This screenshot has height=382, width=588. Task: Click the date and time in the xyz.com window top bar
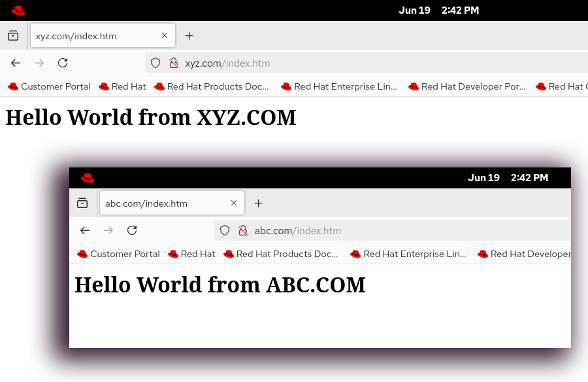point(439,10)
